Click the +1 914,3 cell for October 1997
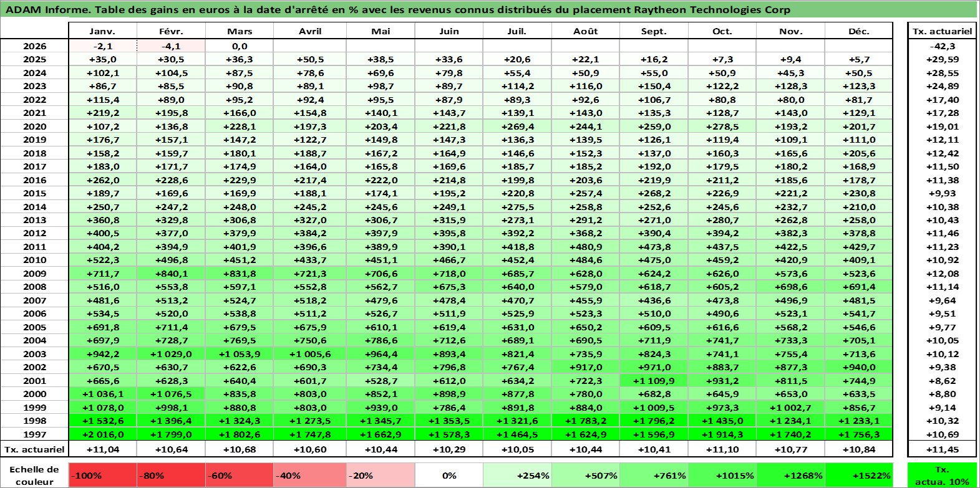980x488 pixels. coord(722,434)
